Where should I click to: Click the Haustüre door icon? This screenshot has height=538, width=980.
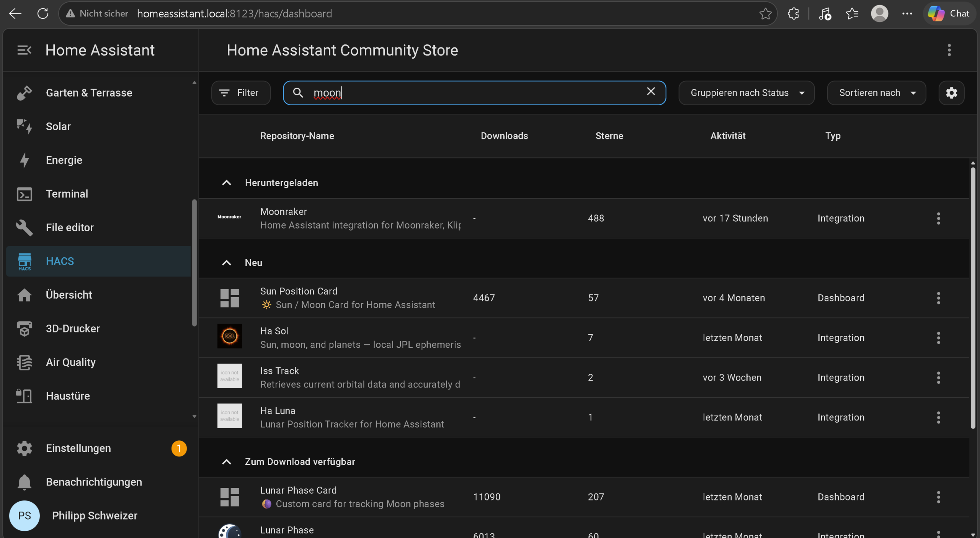24,396
